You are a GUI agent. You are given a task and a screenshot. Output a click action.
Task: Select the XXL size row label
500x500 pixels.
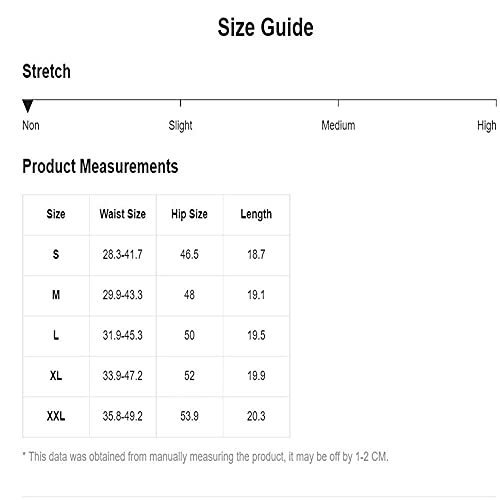56,416
